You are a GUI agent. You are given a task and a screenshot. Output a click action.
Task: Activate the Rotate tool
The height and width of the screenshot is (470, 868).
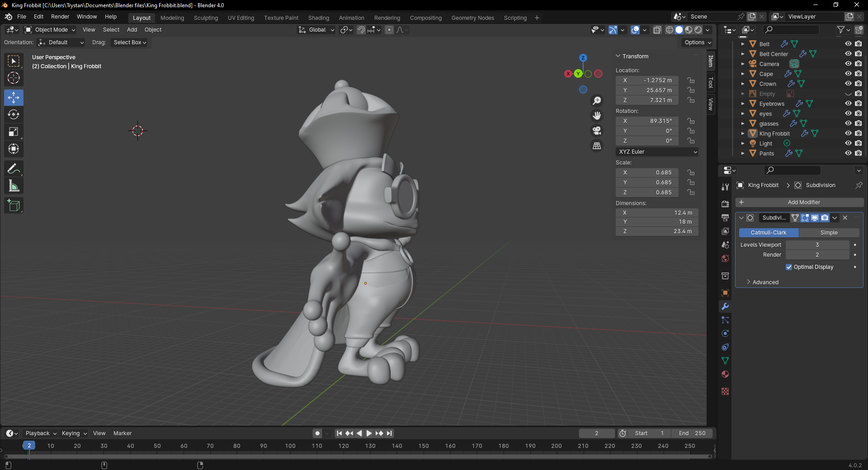point(14,115)
